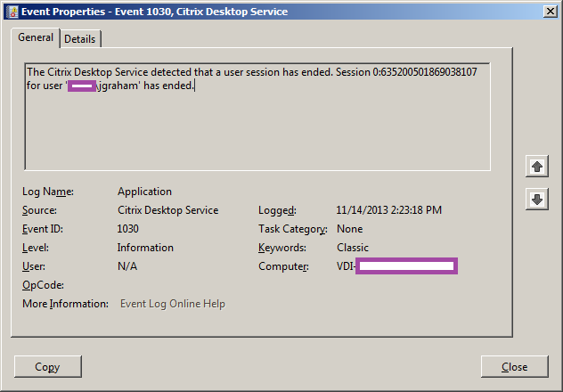This screenshot has width=563, height=392.
Task: Click the Close button at bottom right
Action: [x=514, y=366]
